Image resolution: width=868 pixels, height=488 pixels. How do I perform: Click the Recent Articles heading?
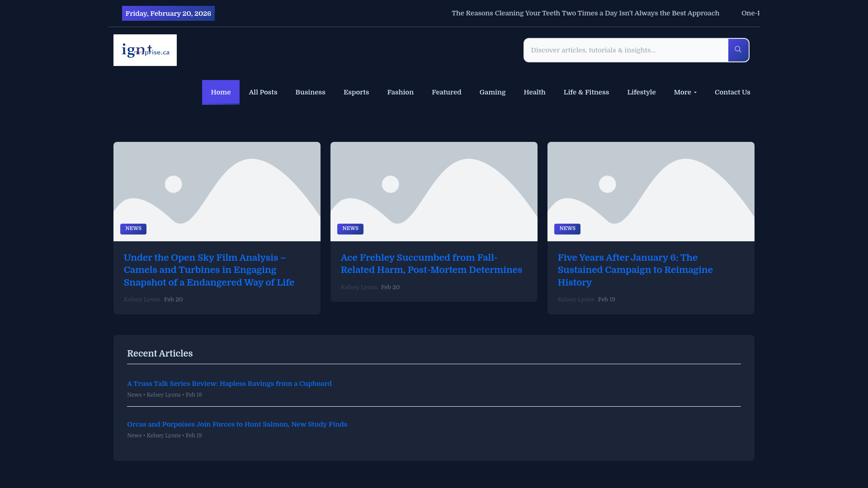pos(160,354)
